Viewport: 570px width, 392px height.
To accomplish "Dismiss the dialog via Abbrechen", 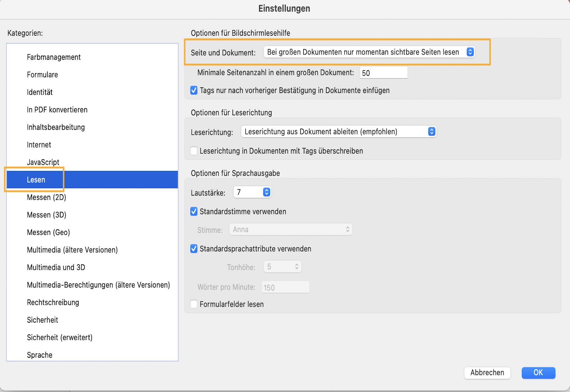I will pos(487,373).
